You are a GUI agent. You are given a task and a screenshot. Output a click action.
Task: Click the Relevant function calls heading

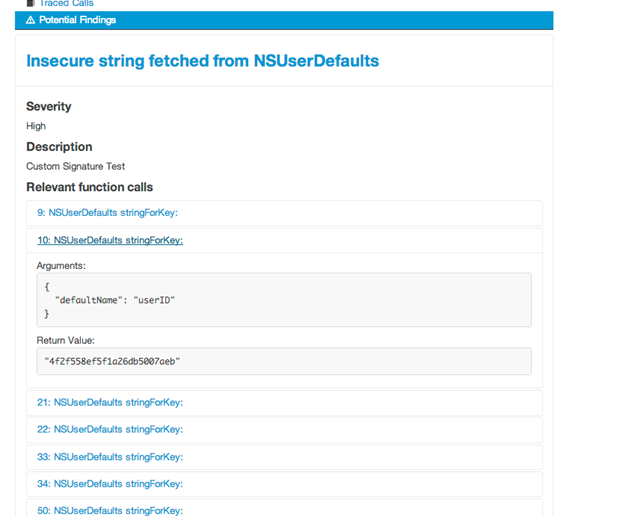point(89,187)
